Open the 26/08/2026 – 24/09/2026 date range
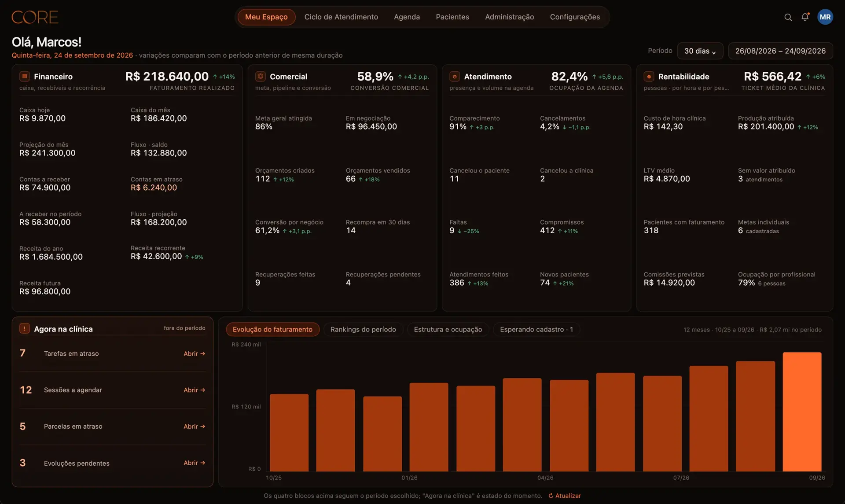845x504 pixels. 780,51
